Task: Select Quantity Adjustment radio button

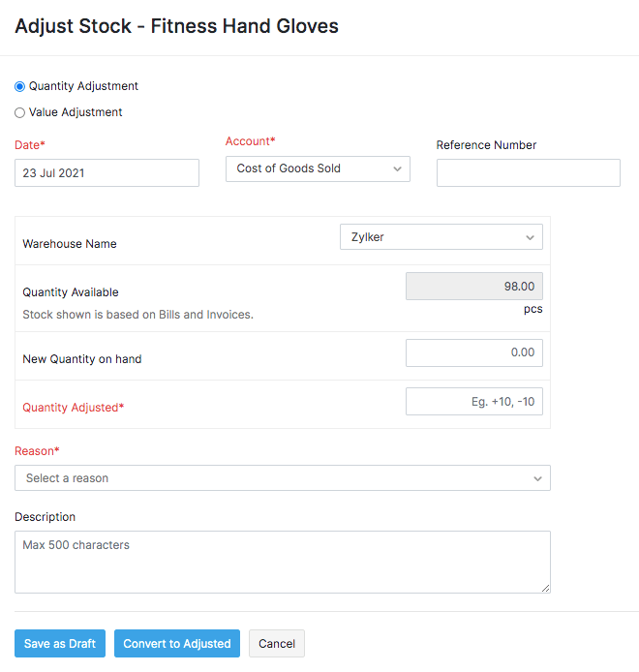Action: point(20,86)
